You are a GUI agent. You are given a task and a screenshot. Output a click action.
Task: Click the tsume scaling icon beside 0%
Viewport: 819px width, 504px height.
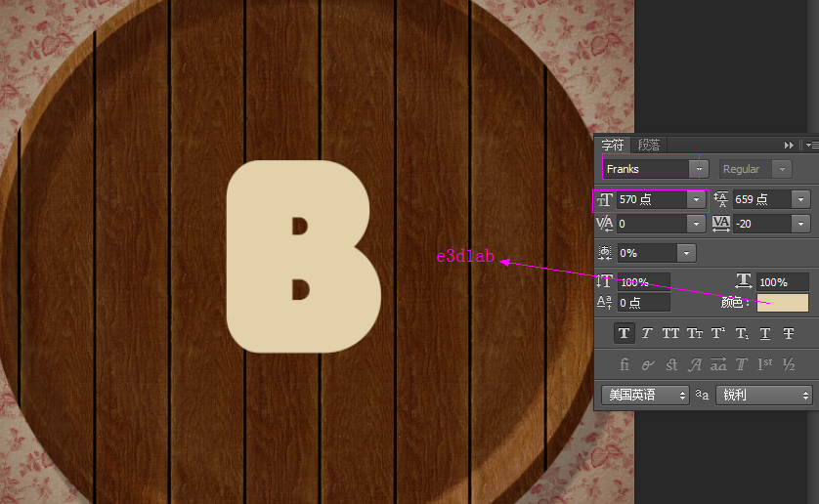click(604, 253)
